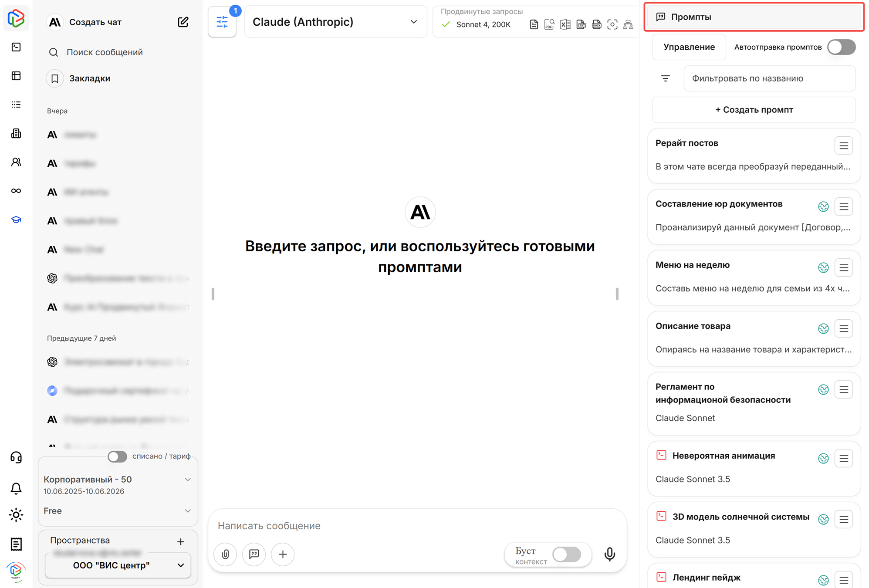
Task: Open the users icon in left sidebar
Action: coord(16,162)
